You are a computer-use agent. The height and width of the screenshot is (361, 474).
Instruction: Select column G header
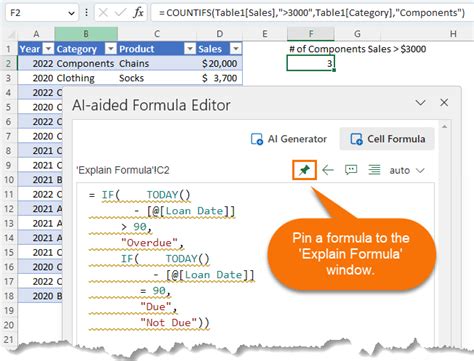357,34
